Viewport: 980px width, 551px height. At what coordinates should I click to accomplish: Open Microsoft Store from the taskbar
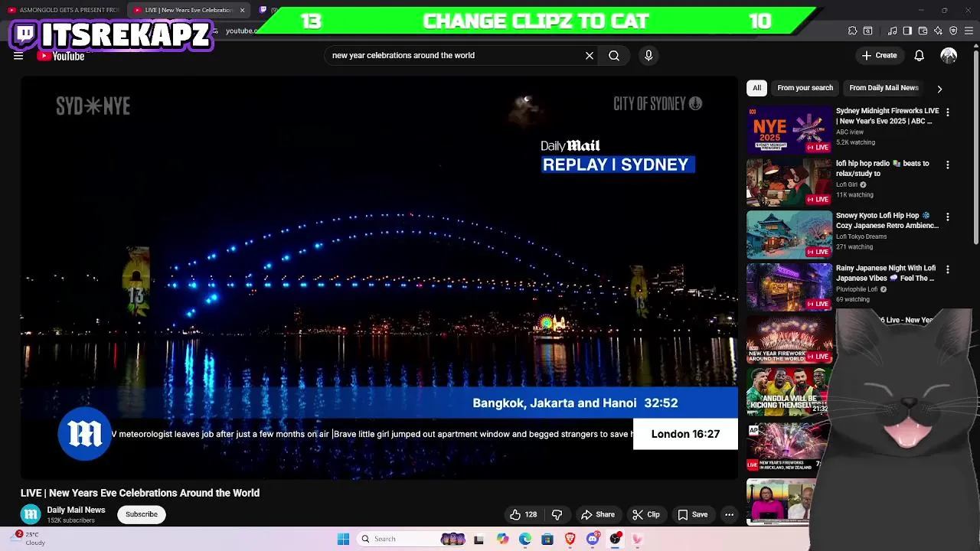point(547,539)
